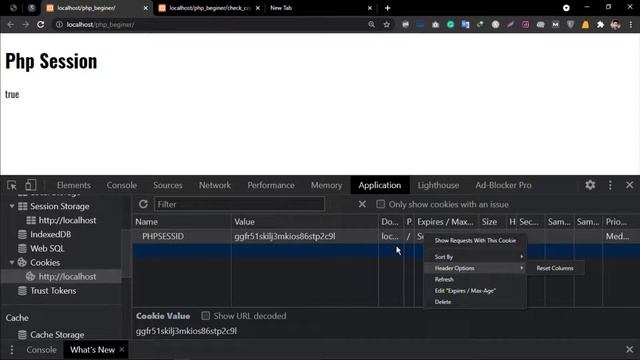The image size is (640, 360).
Task: Sort by the Size column header
Action: (491, 222)
